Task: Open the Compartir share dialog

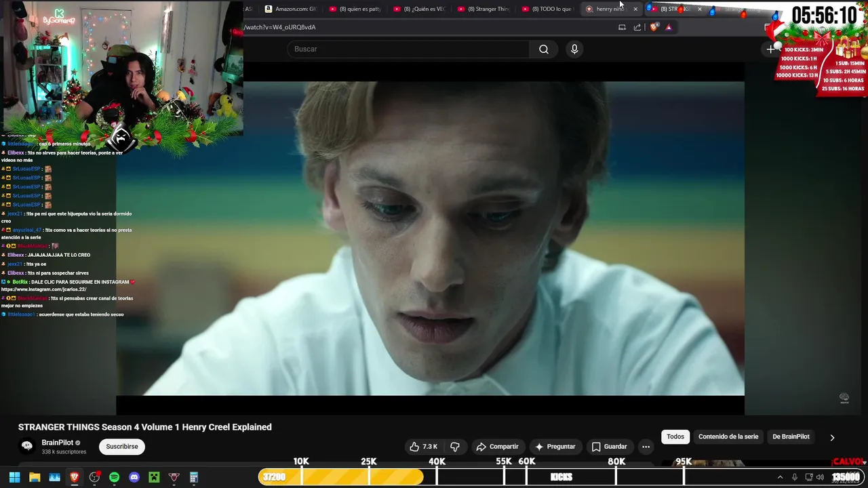Action: [498, 447]
